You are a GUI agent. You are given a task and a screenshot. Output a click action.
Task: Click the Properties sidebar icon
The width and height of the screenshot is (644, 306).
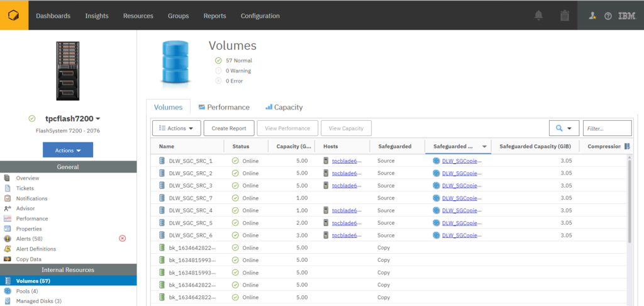point(7,229)
